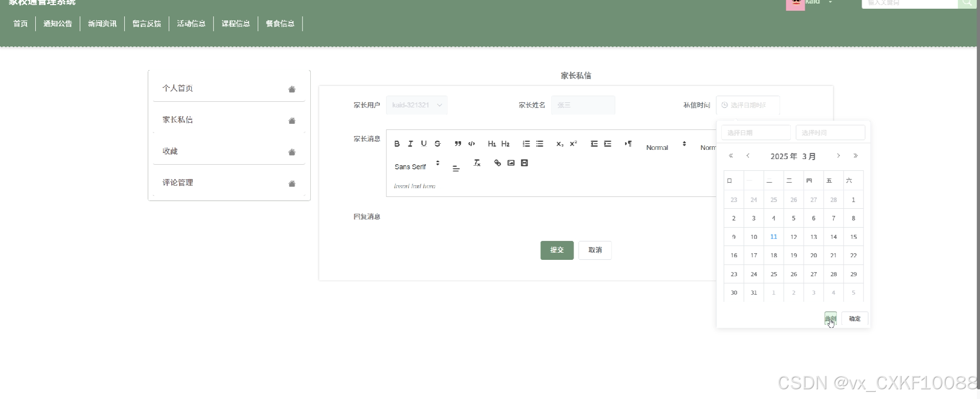Toggle bold formatting in the editor
The height and width of the screenshot is (399, 980).
pyautogui.click(x=397, y=144)
